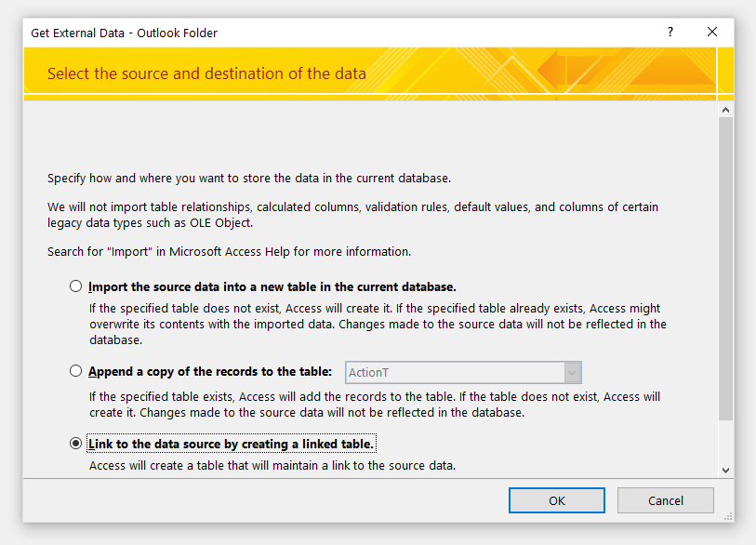Select the Link to data source radio circle

click(76, 444)
